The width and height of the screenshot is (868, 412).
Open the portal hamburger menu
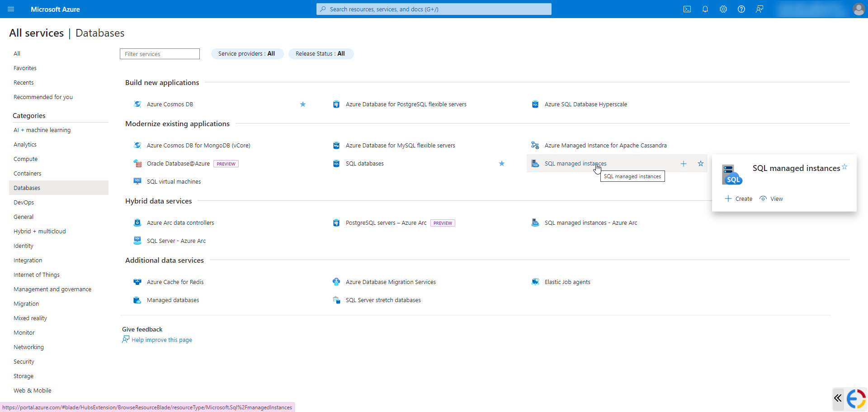click(x=10, y=9)
